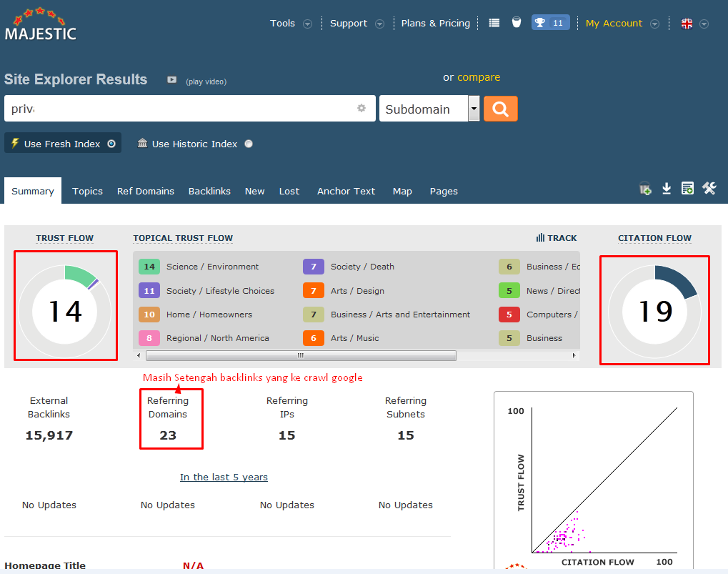Click the download arrow icon

667,188
